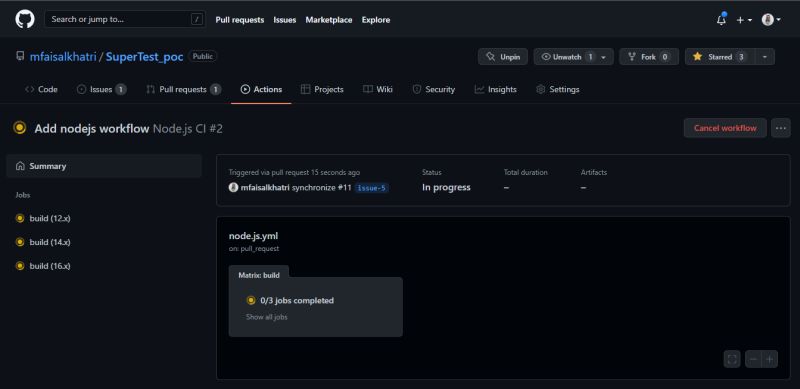
Task: Open the three-dots workflow options menu
Action: click(781, 128)
